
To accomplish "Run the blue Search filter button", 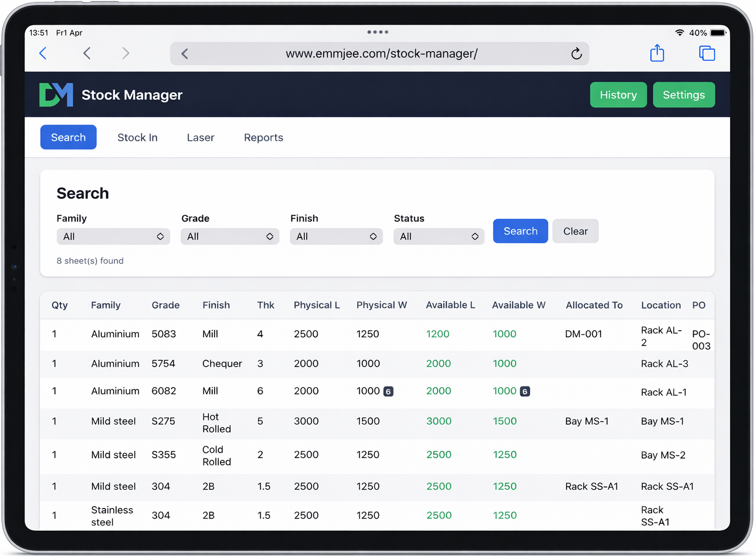I will tap(520, 231).
